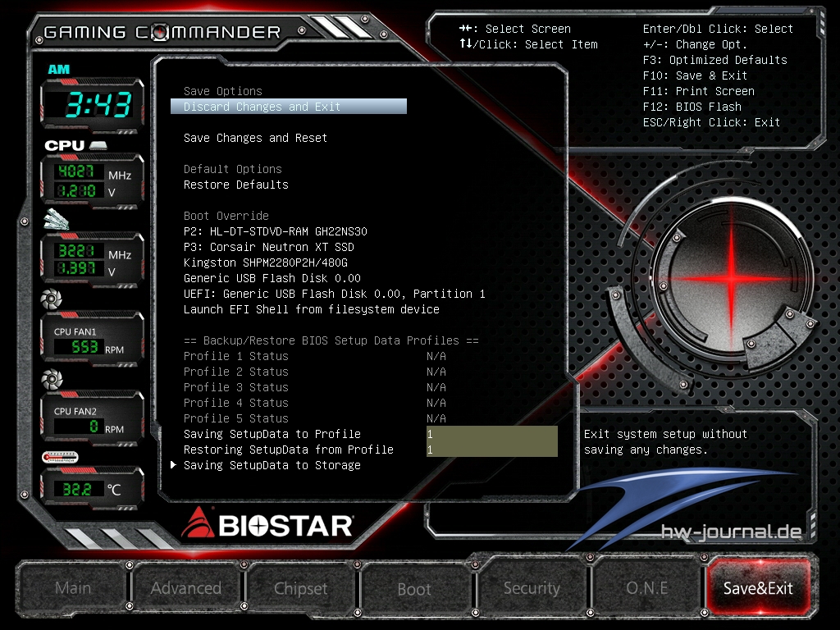Click the thermometer temperature icon
The image size is (840, 630).
[60, 458]
